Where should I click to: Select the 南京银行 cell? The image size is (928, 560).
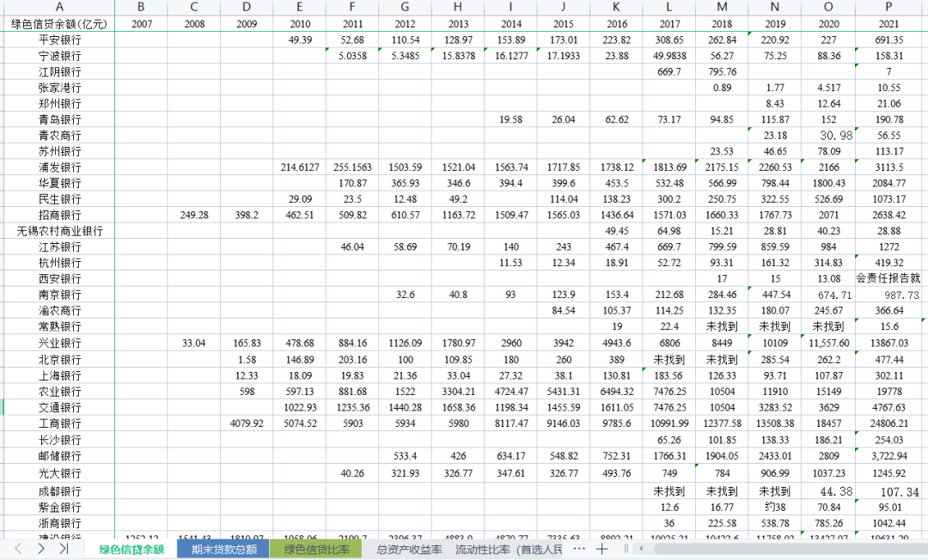point(59,295)
